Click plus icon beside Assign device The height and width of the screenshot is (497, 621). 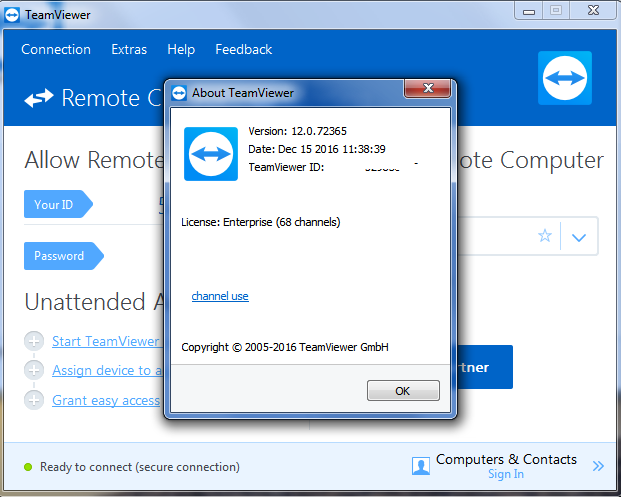coord(34,370)
